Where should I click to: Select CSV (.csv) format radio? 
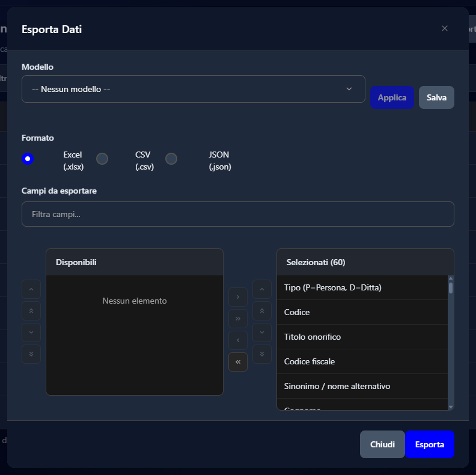[102, 159]
